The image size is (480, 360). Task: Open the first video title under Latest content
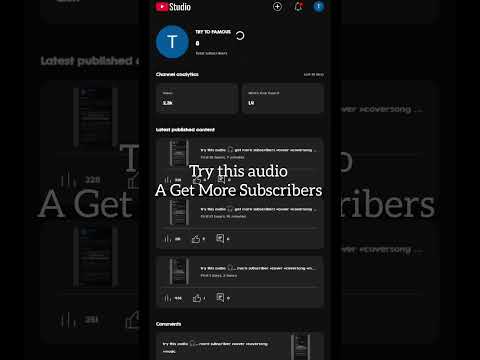point(258,150)
